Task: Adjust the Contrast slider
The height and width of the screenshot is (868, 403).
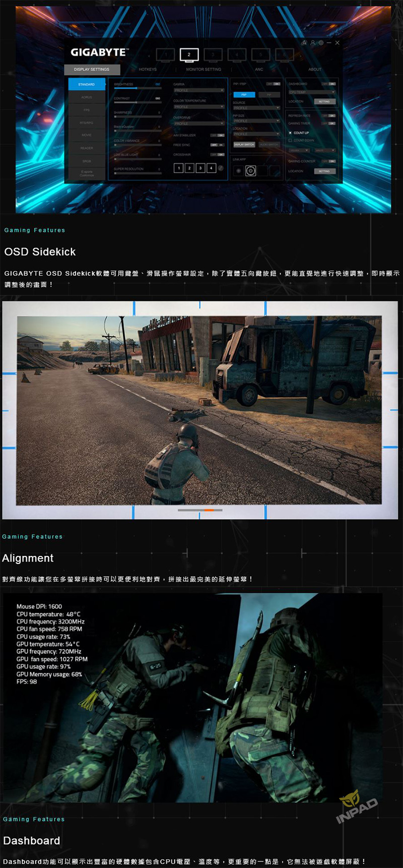Action: tap(138, 103)
